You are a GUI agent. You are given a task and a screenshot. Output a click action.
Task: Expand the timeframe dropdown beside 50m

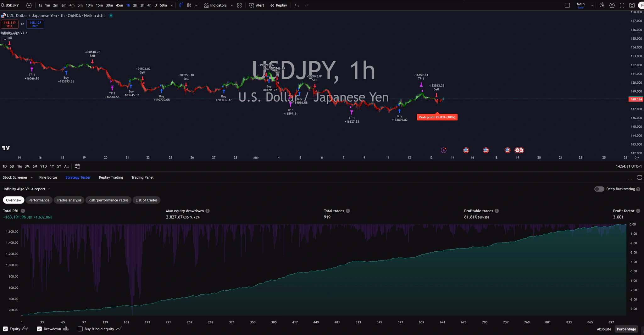pos(171,5)
